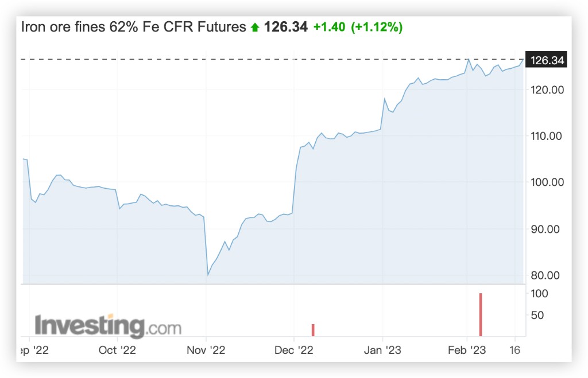Click the (+1.12%) percentage change
The height and width of the screenshot is (378, 588).
click(x=376, y=26)
